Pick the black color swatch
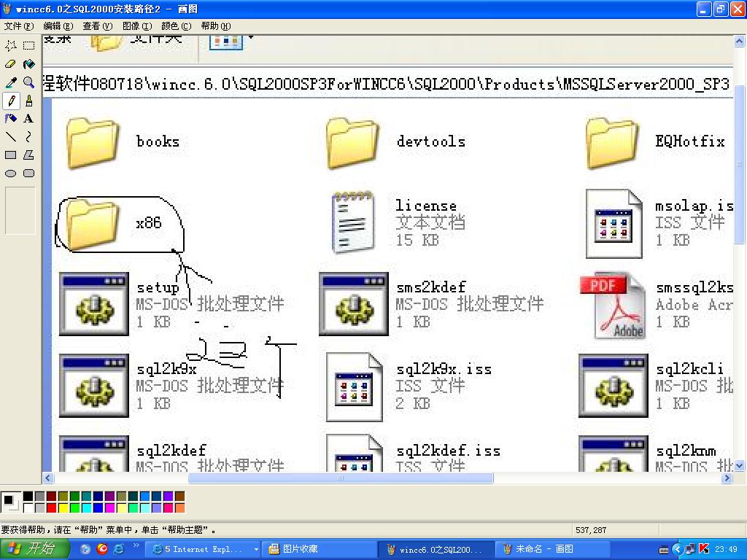The width and height of the screenshot is (747, 560). pos(28,497)
